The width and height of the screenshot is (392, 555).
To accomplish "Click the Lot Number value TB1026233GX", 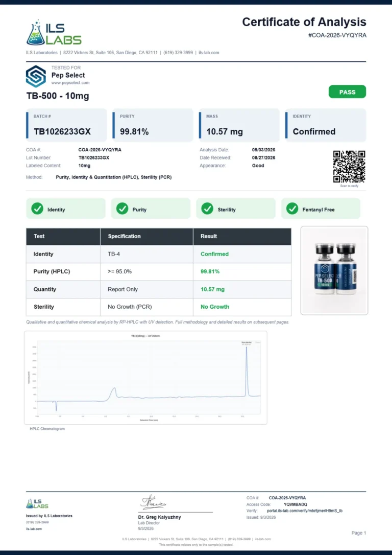I will click(x=94, y=157).
